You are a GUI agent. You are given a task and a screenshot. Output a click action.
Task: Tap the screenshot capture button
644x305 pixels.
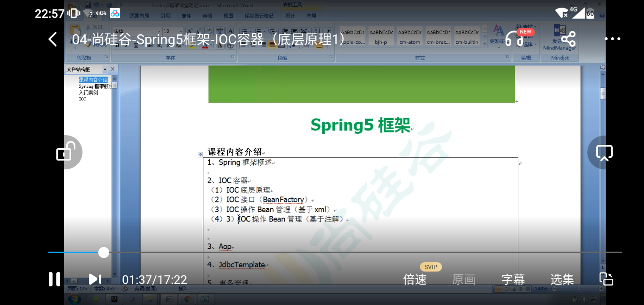pyautogui.click(x=604, y=152)
